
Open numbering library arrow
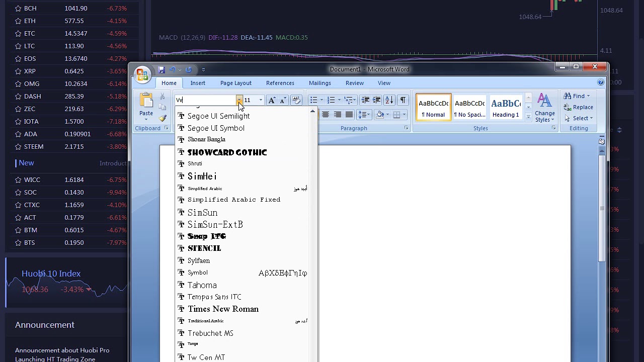(x=339, y=100)
